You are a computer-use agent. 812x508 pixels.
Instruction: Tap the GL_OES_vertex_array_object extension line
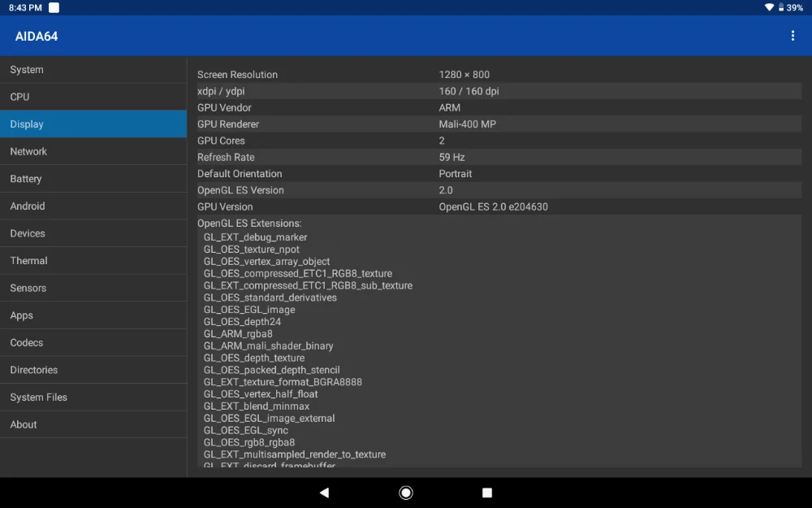pos(266,261)
